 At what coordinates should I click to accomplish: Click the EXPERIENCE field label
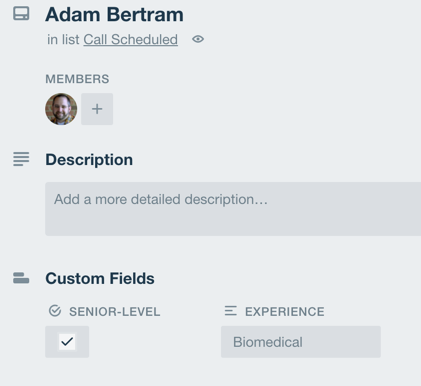point(285,312)
